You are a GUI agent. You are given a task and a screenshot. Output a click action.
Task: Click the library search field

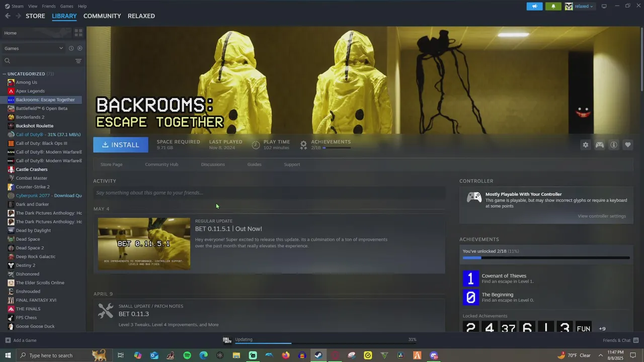click(x=38, y=61)
